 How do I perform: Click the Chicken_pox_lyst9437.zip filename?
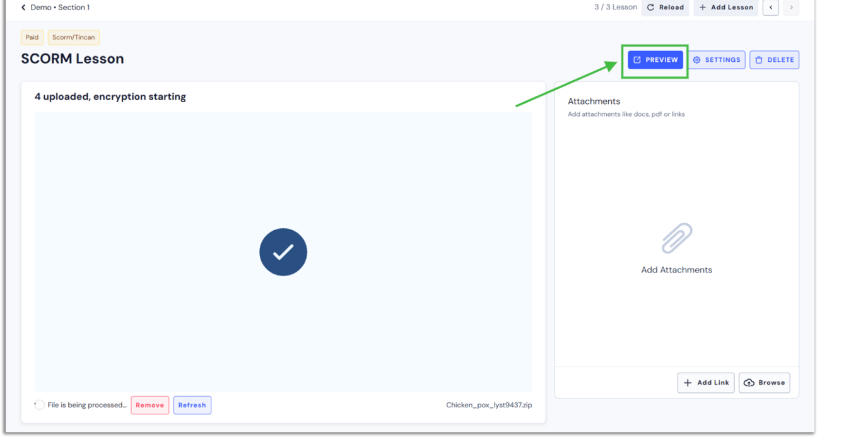pos(488,405)
